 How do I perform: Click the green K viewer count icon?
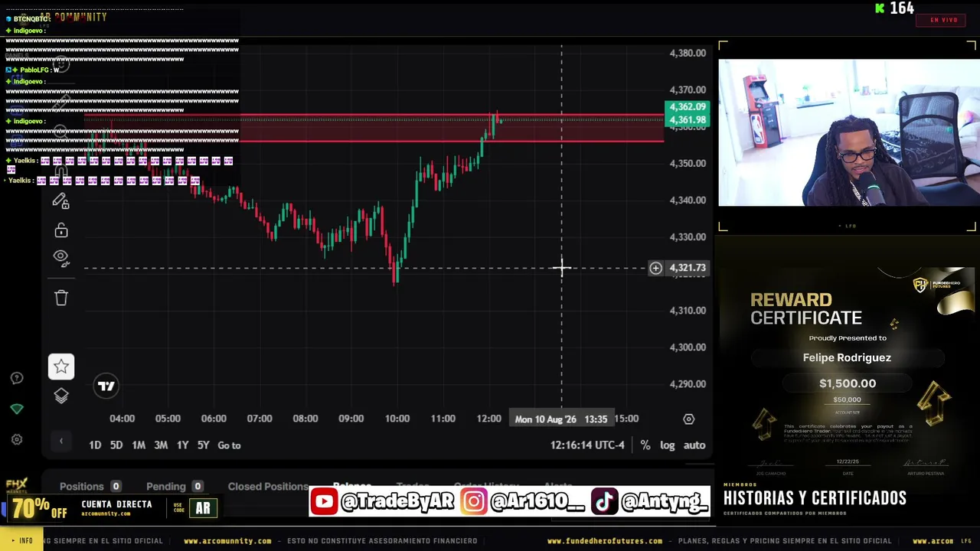[x=880, y=8]
